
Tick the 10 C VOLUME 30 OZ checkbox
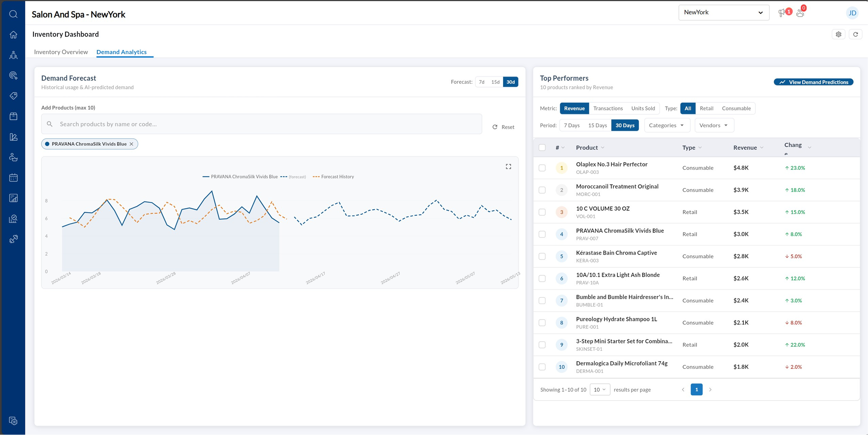coord(542,212)
